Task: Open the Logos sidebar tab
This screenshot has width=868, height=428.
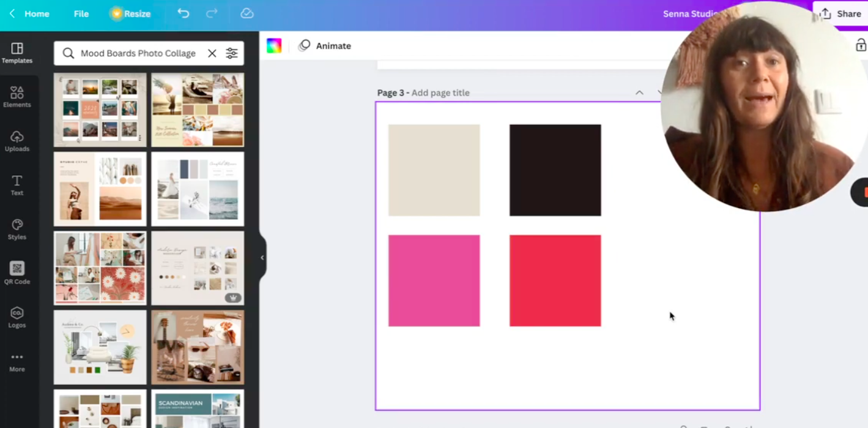Action: point(17,317)
